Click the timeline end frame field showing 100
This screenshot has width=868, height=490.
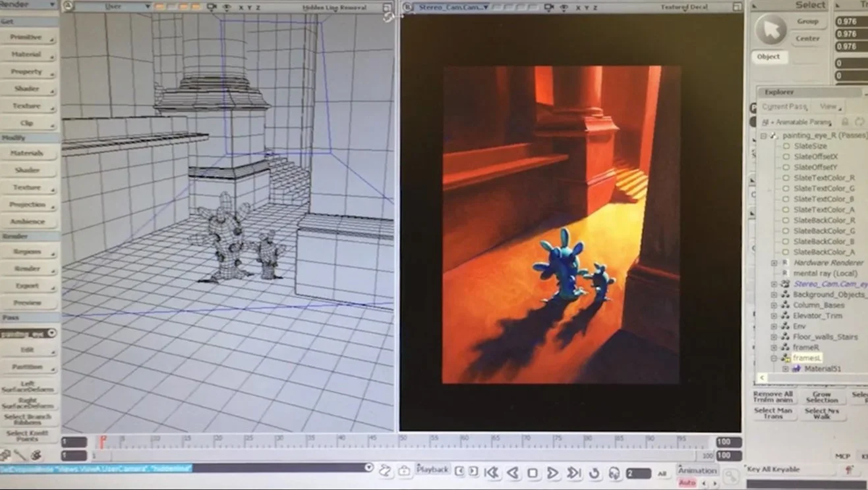[729, 443]
